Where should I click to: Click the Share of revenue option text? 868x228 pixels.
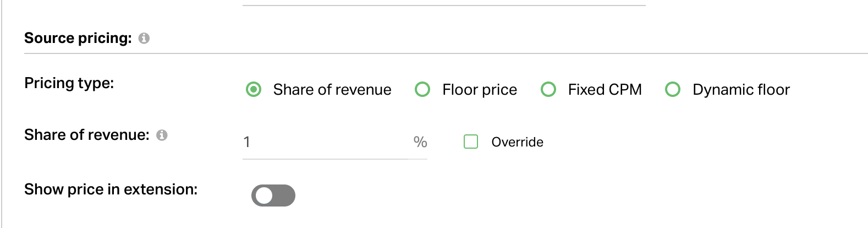click(332, 90)
